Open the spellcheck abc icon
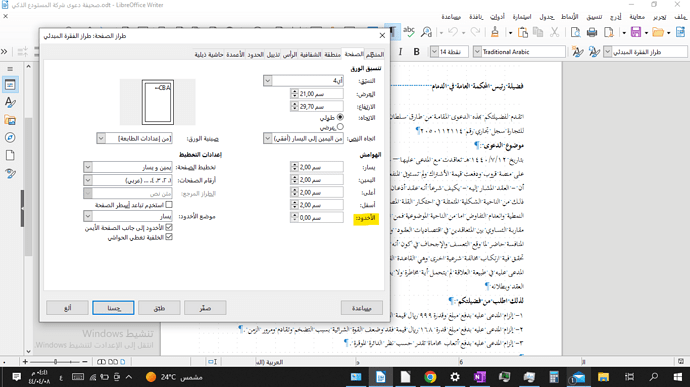Viewport: 690px width, 387px height. pos(409,31)
